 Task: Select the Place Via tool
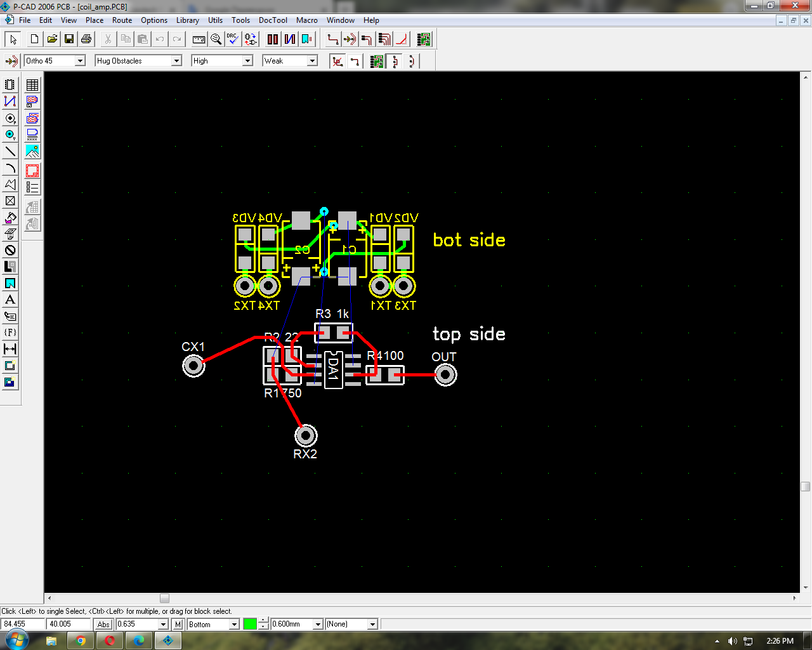click(x=10, y=135)
